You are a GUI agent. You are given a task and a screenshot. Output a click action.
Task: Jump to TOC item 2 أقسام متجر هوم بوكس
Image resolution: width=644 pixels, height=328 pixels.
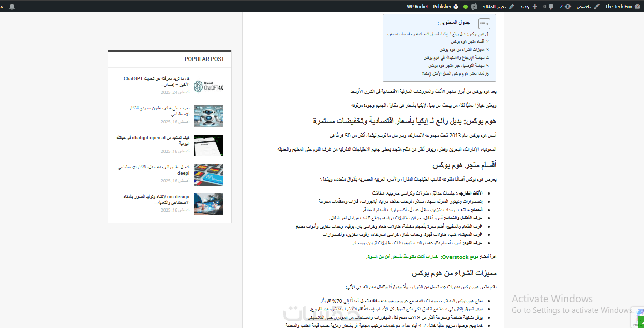coord(469,42)
